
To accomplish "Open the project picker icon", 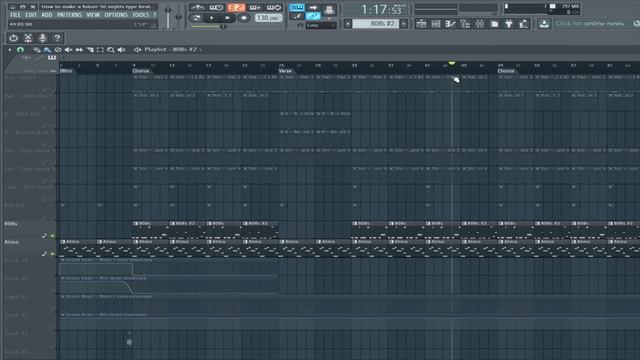I will coord(494,24).
